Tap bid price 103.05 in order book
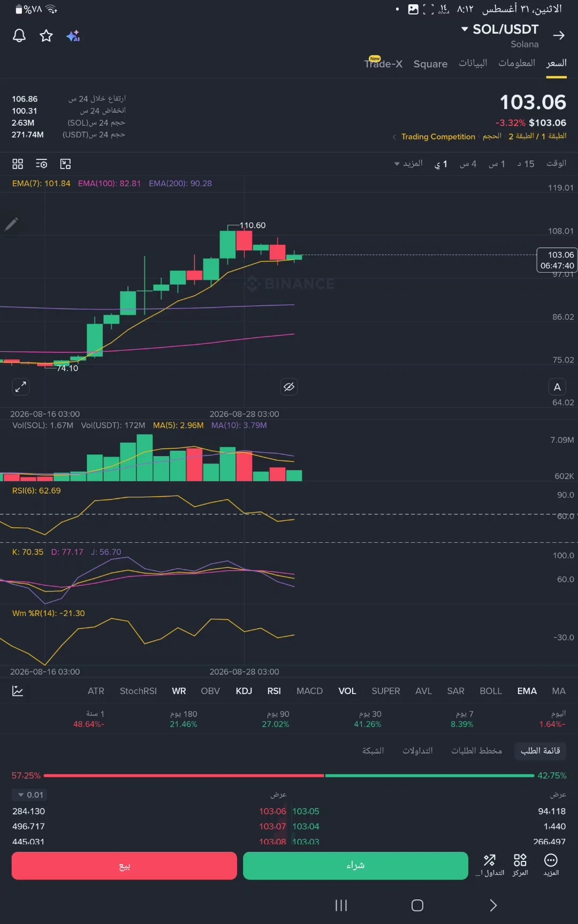Screen dimensions: 578x924 306,811
